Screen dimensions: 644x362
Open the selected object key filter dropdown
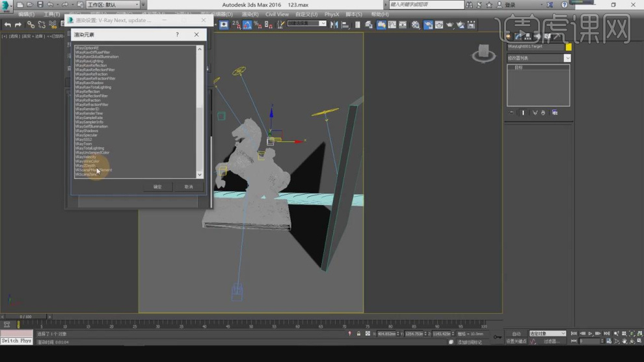(548, 333)
